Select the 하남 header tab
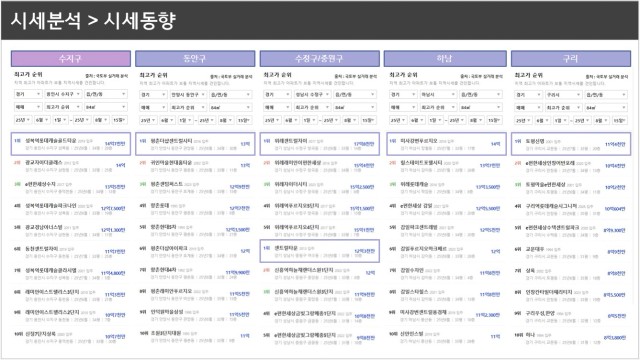Image resolution: width=640 pixels, height=360 pixels. point(445,58)
